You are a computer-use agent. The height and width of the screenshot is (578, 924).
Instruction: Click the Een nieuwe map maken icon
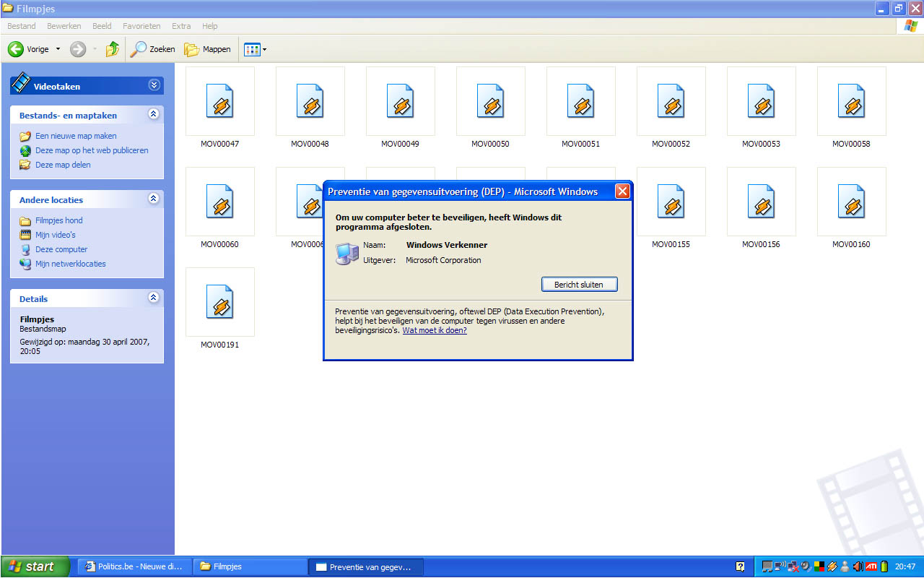click(x=25, y=136)
